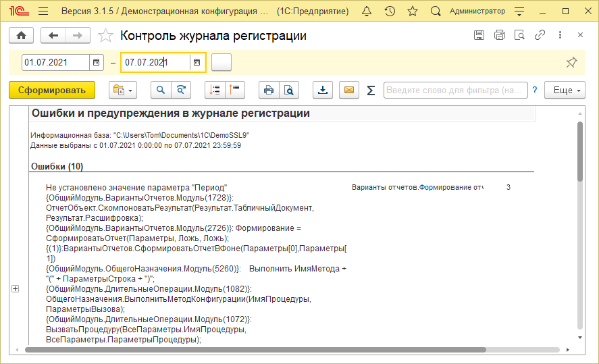Click the scroll down arrow
Viewport: 599px width, 364px height.
[x=580, y=337]
